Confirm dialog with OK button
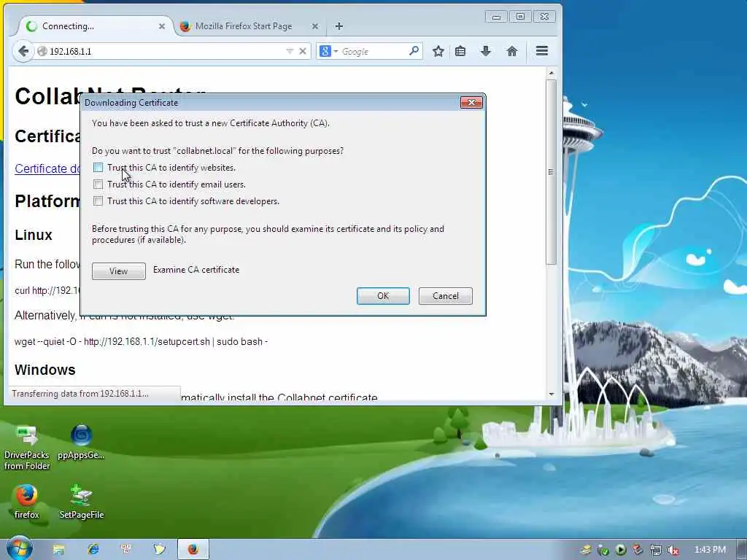The width and height of the screenshot is (747, 560). pos(383,296)
